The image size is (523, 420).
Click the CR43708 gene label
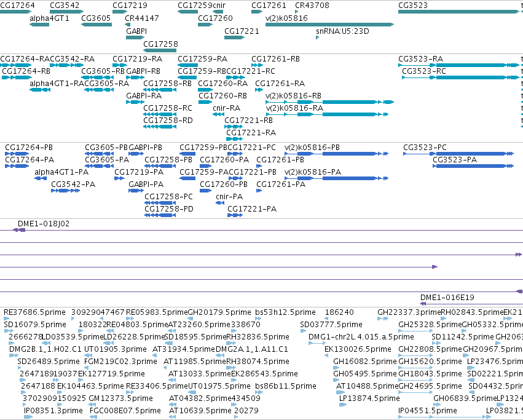click(312, 6)
